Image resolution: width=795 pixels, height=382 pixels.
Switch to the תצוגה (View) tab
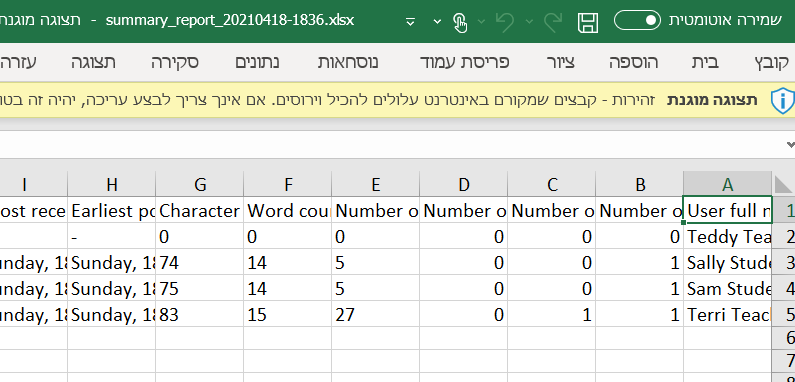93,62
